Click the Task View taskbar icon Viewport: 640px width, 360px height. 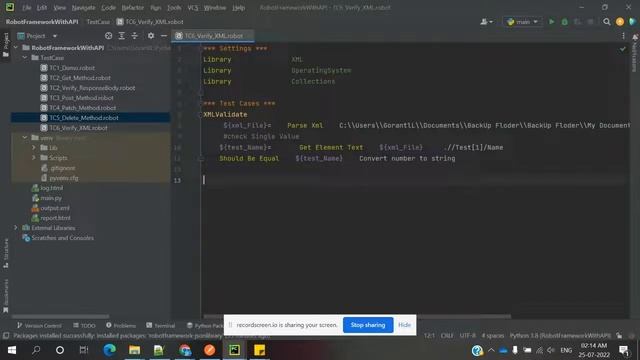[x=84, y=350]
